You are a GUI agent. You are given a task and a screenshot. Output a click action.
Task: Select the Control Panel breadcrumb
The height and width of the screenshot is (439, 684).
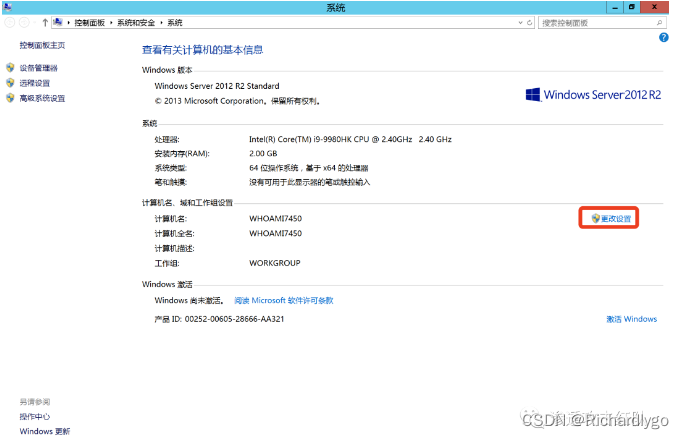tap(89, 23)
